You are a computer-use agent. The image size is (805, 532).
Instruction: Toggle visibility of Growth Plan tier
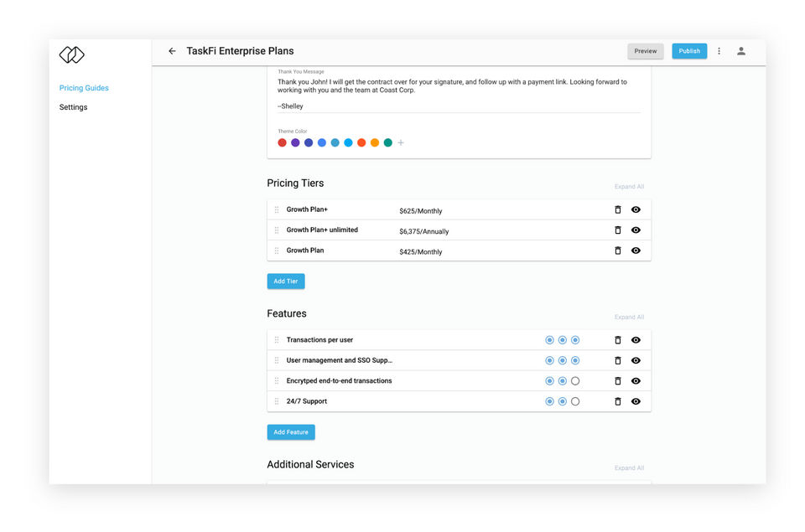pos(636,251)
